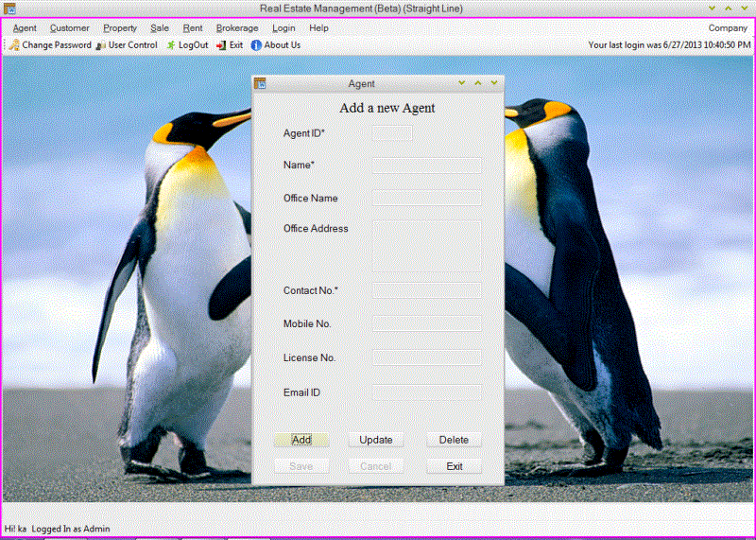Click the Agent dialog title bar icon

pyautogui.click(x=260, y=83)
